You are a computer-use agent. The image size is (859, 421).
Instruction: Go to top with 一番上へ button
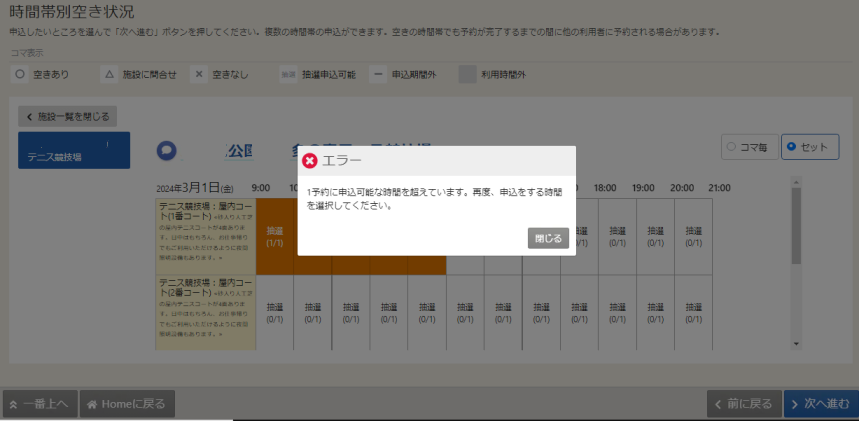click(x=40, y=404)
